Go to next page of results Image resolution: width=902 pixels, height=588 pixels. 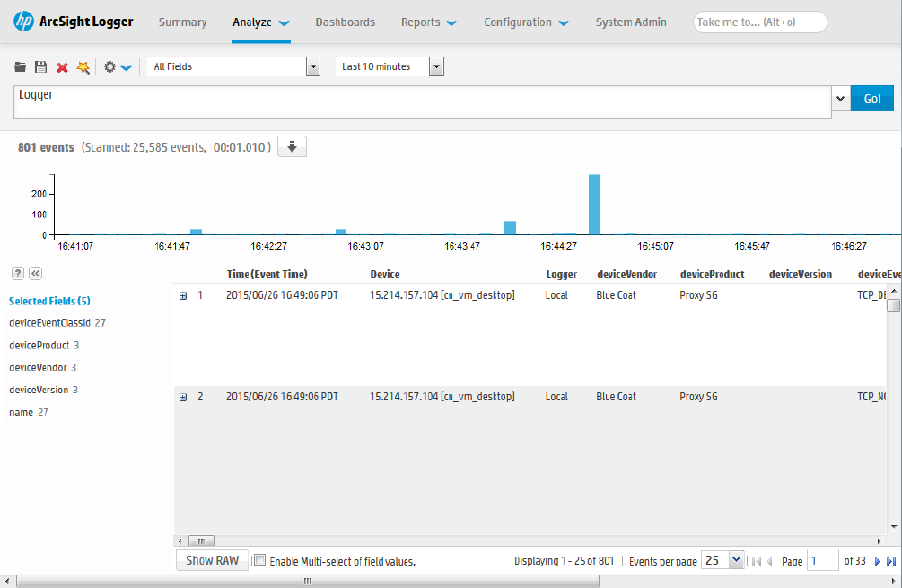coord(877,562)
